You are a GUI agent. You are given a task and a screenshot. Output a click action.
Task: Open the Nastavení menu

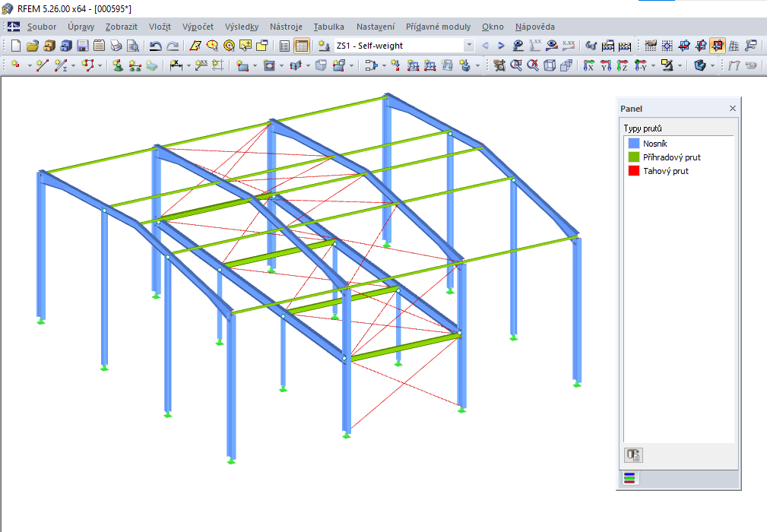tap(376, 27)
